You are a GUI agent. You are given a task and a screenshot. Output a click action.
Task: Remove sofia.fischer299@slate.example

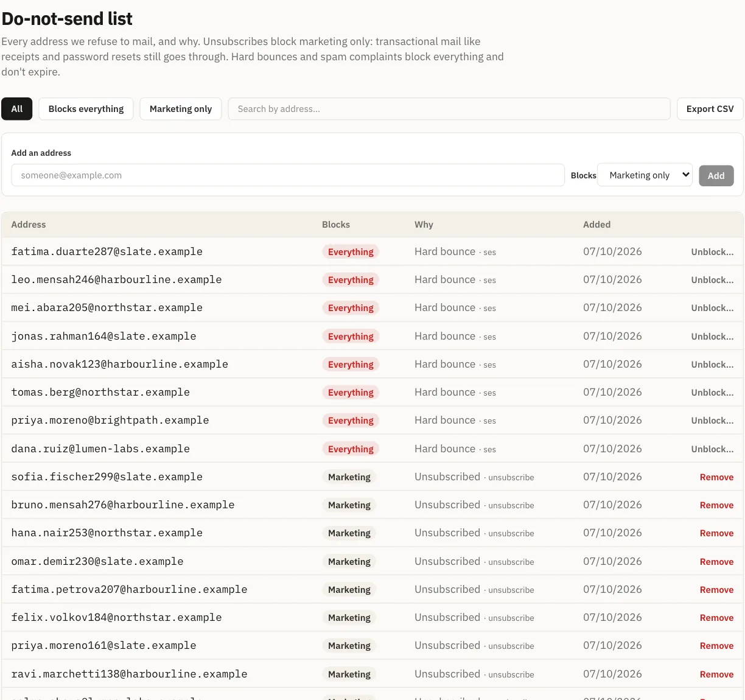716,477
